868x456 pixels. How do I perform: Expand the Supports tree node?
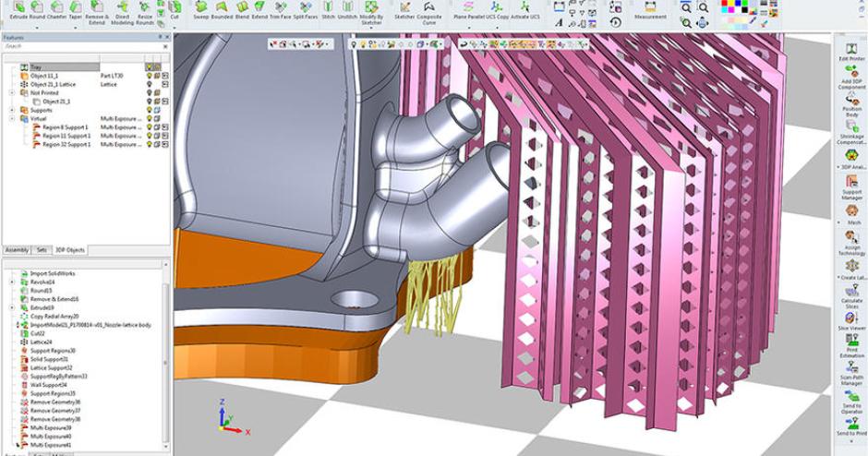[12, 110]
